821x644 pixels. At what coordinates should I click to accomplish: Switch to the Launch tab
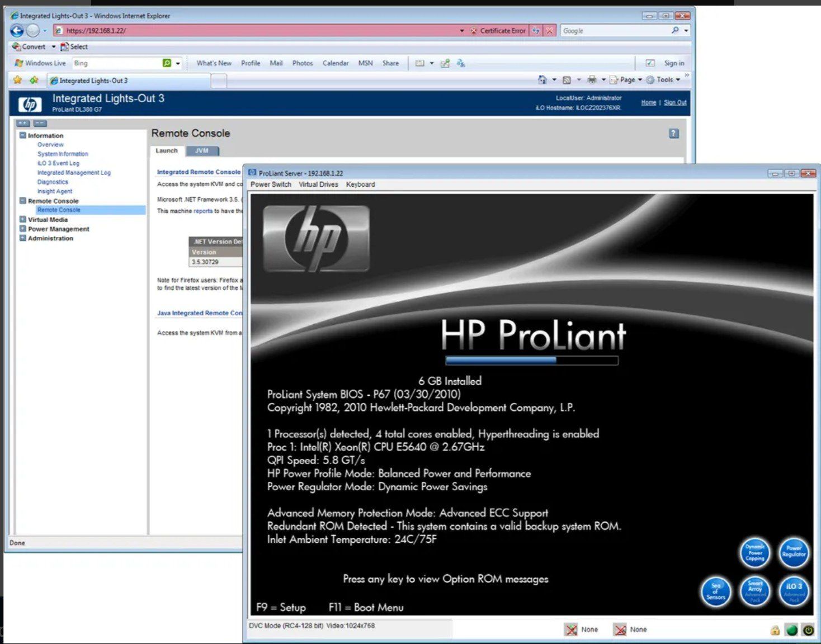pyautogui.click(x=167, y=151)
